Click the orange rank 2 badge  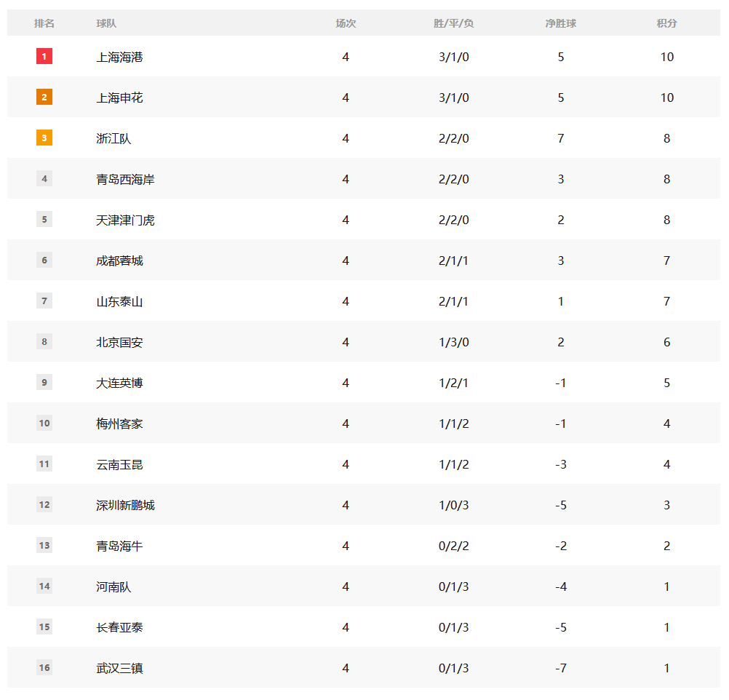click(x=44, y=97)
